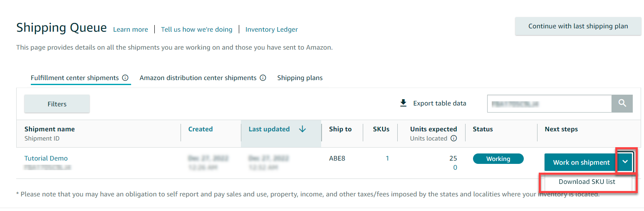The width and height of the screenshot is (644, 211).
Task: Open the Tutorial Demo shipment link
Action: click(46, 158)
